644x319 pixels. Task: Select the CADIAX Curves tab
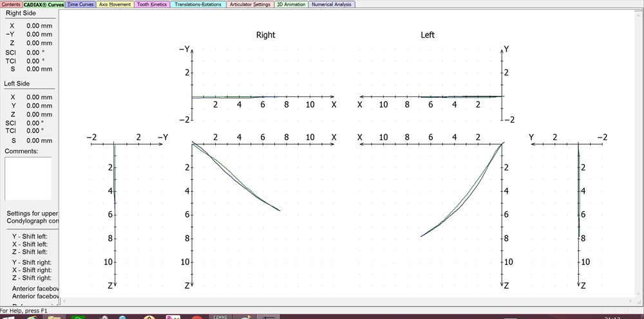[x=44, y=4]
